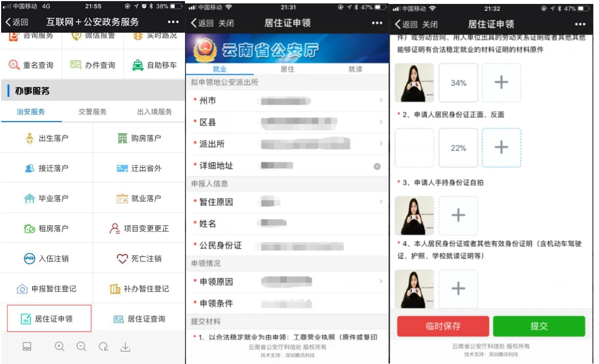Select the 就读 tab
This screenshot has width=599, height=364.
coord(355,69)
